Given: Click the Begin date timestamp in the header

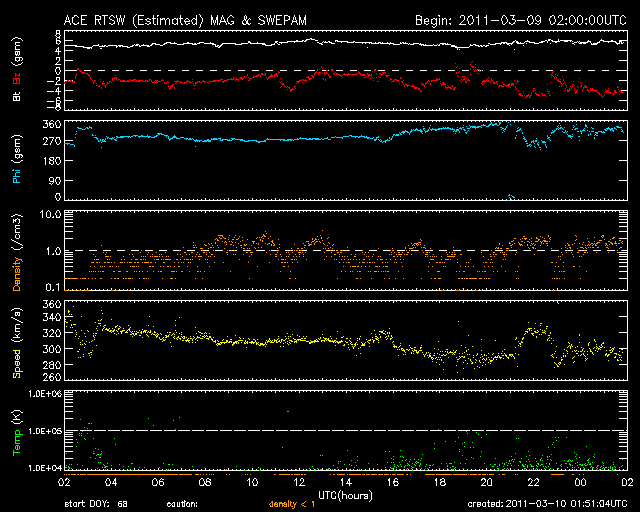Looking at the screenshot, I should [520, 20].
